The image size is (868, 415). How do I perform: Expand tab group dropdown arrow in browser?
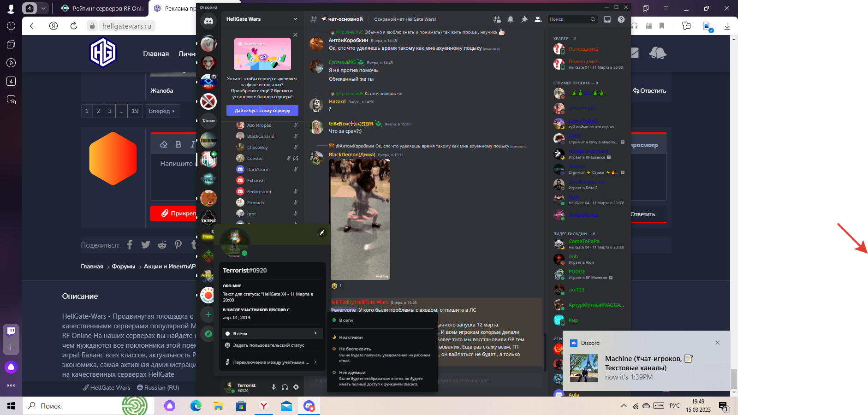tap(43, 8)
